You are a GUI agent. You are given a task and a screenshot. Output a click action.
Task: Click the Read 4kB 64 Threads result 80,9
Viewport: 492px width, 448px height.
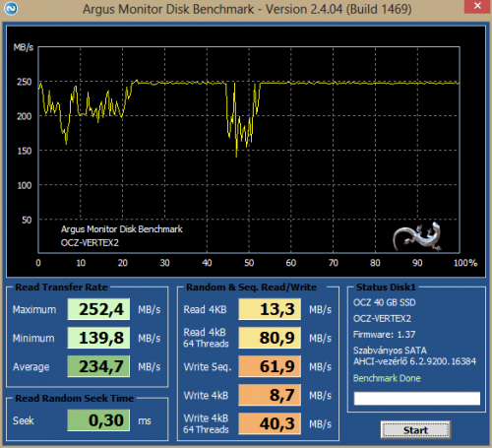[x=270, y=338]
